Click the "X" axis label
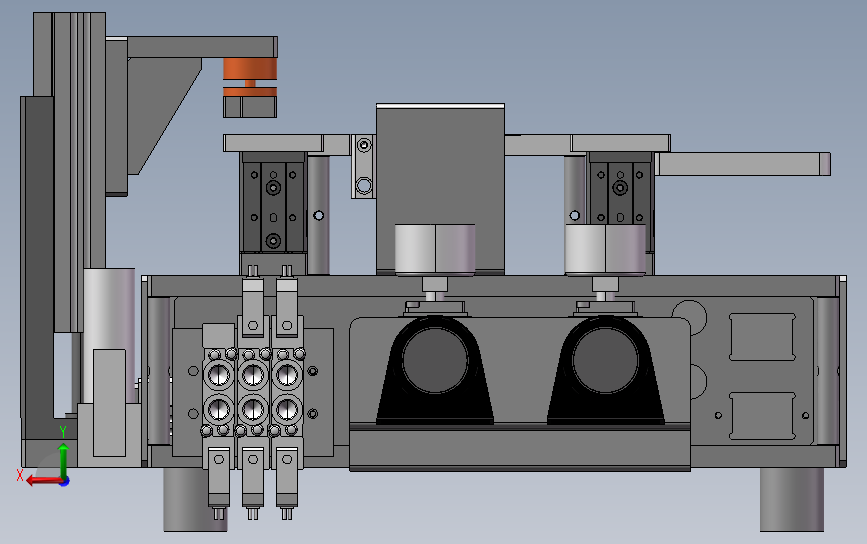 tap(20, 475)
